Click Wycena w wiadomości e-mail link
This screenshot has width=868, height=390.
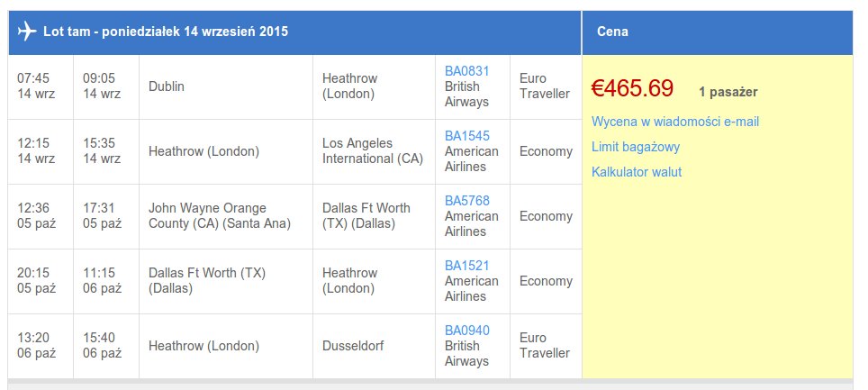(x=674, y=122)
